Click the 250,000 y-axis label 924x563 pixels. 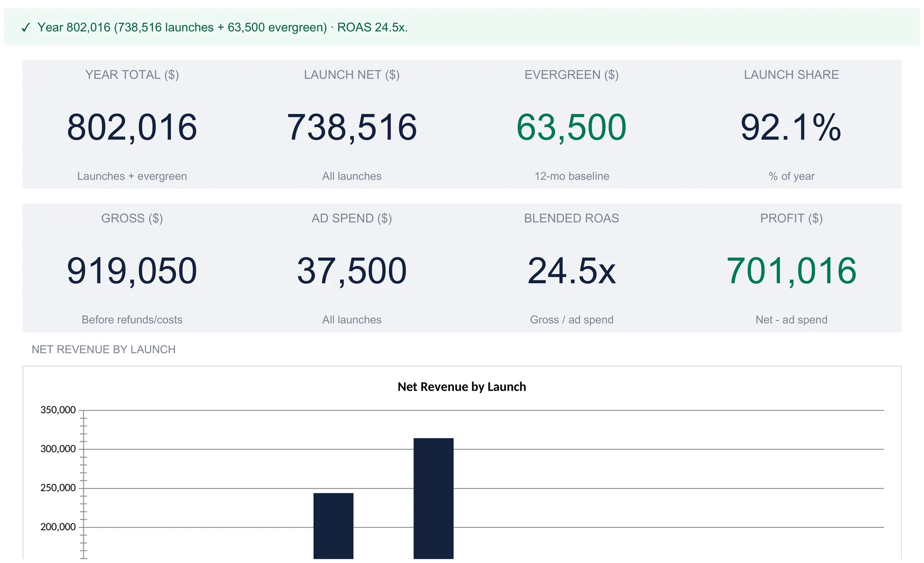[58, 488]
